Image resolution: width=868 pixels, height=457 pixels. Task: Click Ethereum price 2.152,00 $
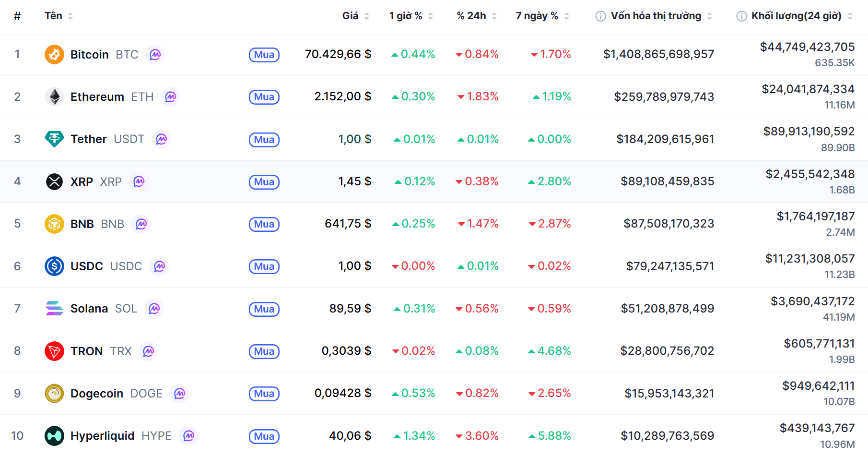[343, 96]
